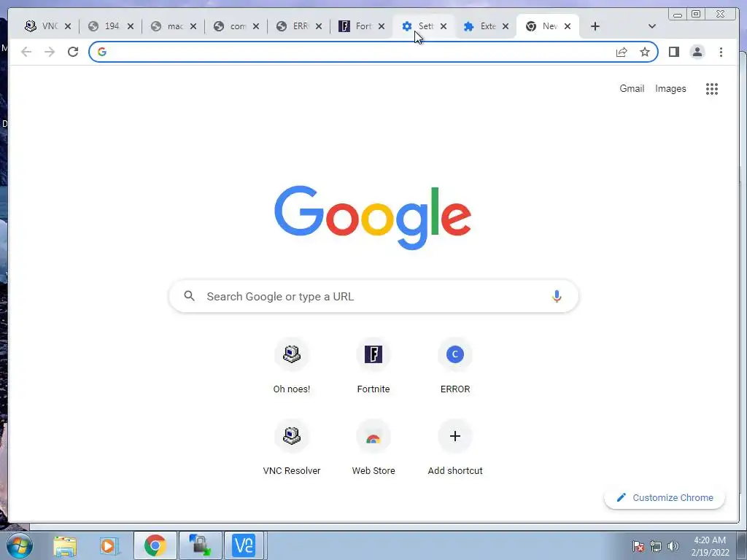Open the clock showing 4:20 AM
The image size is (747, 560).
710,546
